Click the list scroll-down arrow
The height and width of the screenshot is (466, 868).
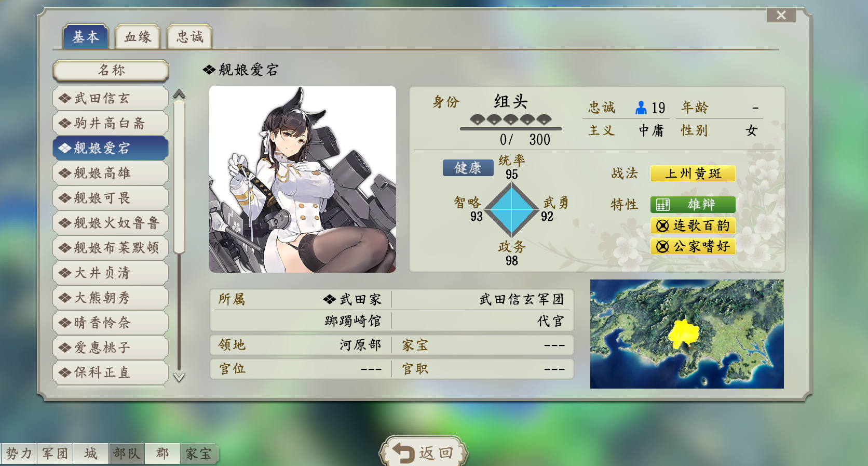179,377
